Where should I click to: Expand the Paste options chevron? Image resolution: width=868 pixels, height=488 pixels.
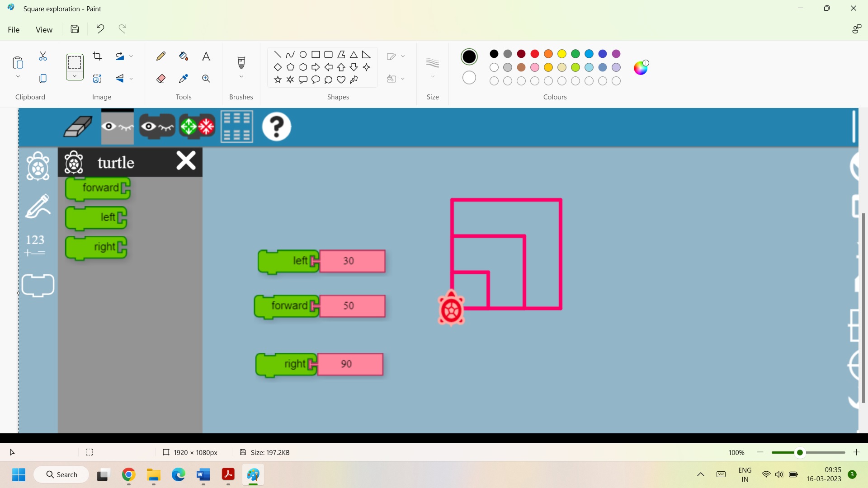pos(18,77)
